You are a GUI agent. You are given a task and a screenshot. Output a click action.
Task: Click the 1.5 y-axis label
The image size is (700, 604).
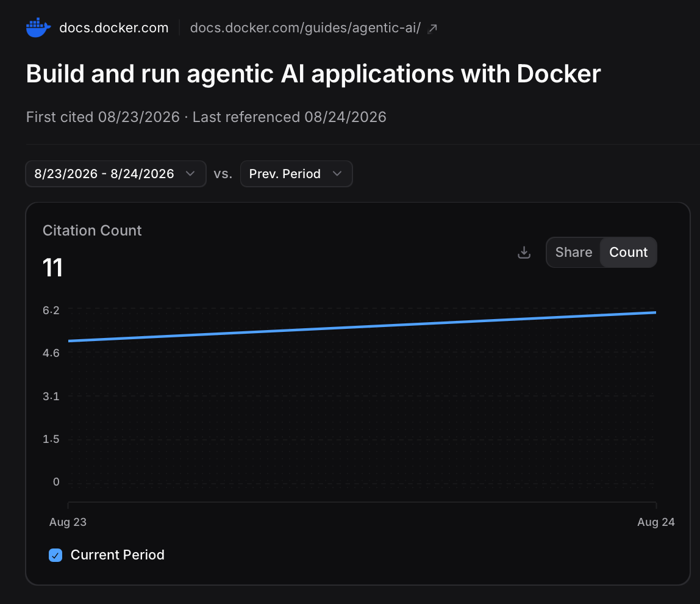coord(51,439)
